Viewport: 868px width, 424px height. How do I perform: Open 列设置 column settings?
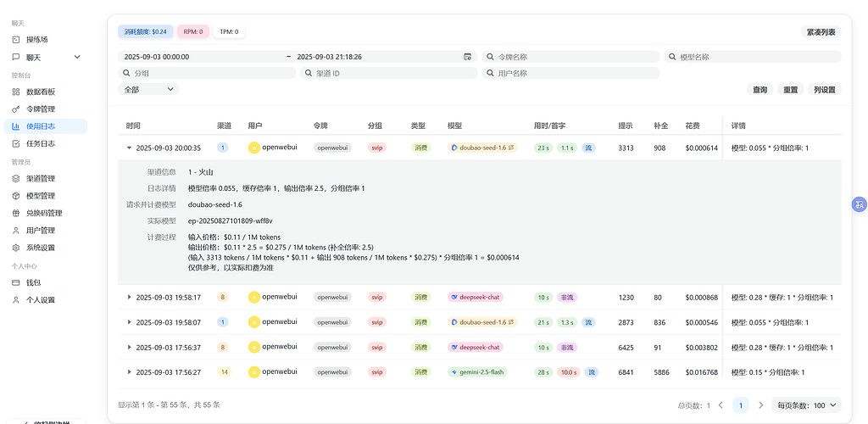(x=824, y=90)
